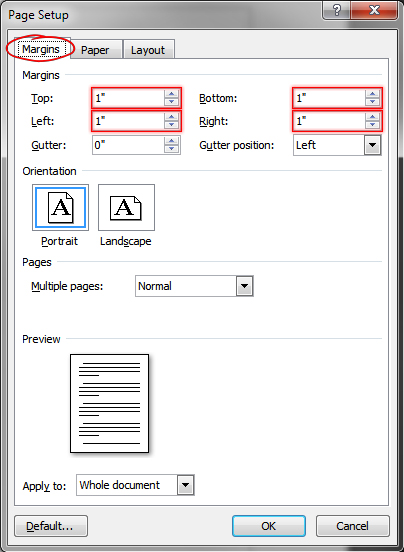Click the Cancel button
Image resolution: width=404 pixels, height=552 pixels.
[352, 526]
